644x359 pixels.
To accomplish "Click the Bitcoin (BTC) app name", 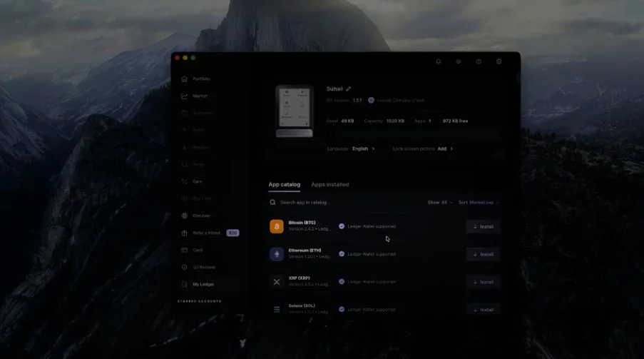I will [x=302, y=223].
